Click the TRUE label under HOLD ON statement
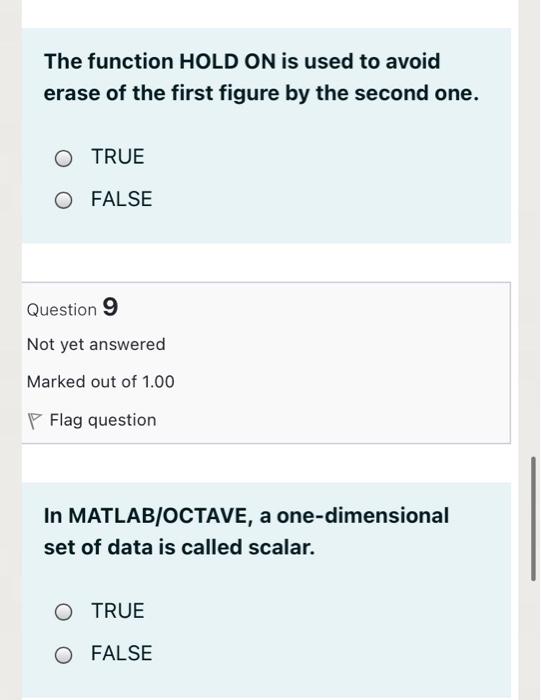This screenshot has width=541, height=700. (118, 157)
